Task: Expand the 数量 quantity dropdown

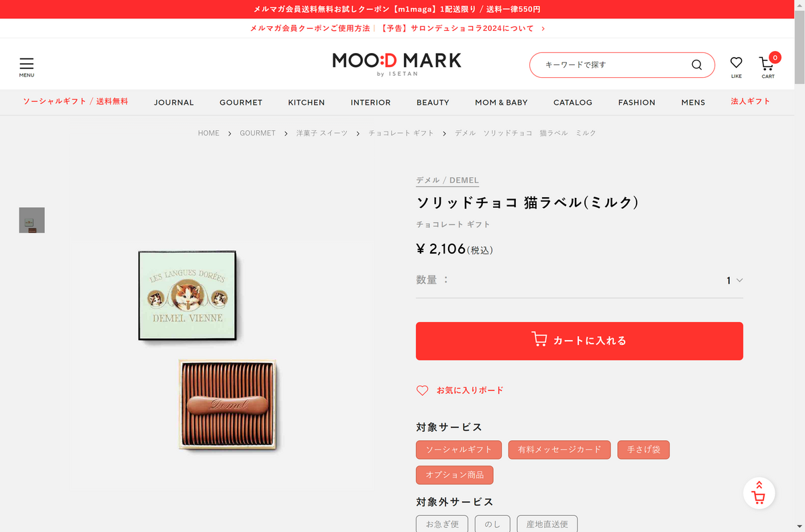Action: click(x=735, y=280)
